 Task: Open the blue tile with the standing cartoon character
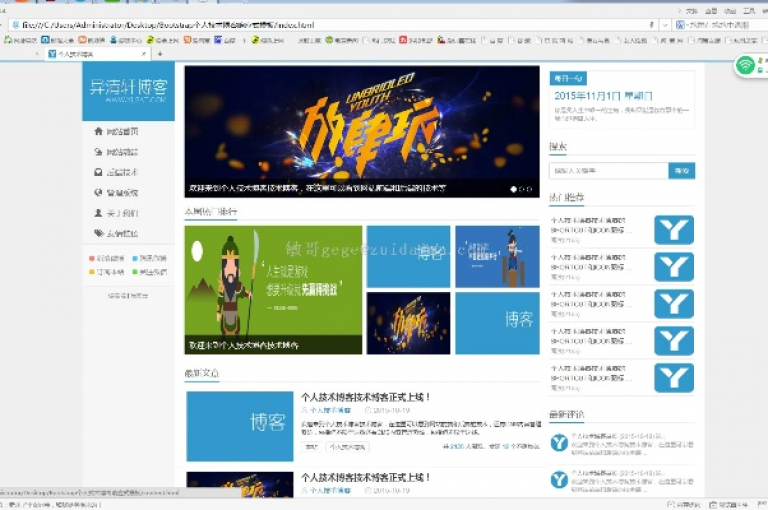point(498,257)
